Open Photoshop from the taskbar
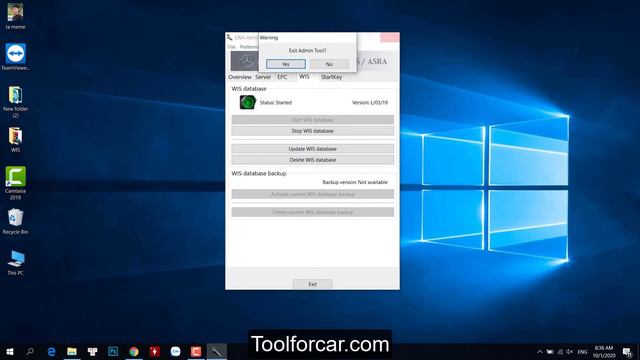640x360 pixels. pyautogui.click(x=113, y=351)
